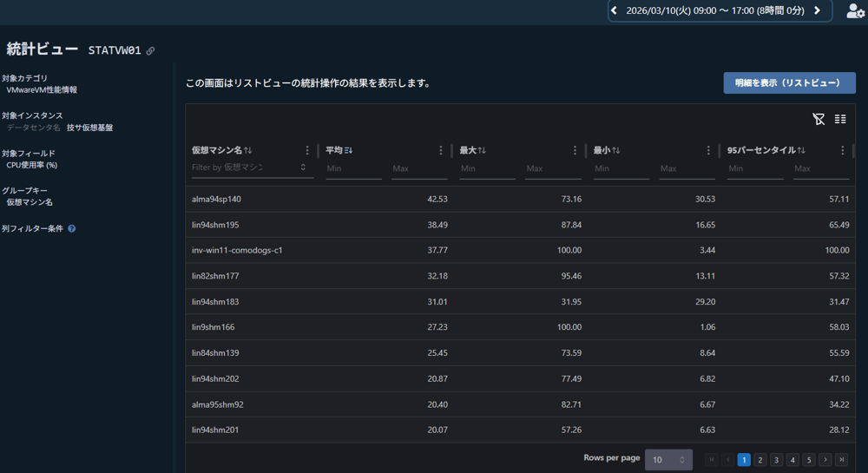Open column actions menu for 平均
The height and width of the screenshot is (473, 868).
click(441, 150)
